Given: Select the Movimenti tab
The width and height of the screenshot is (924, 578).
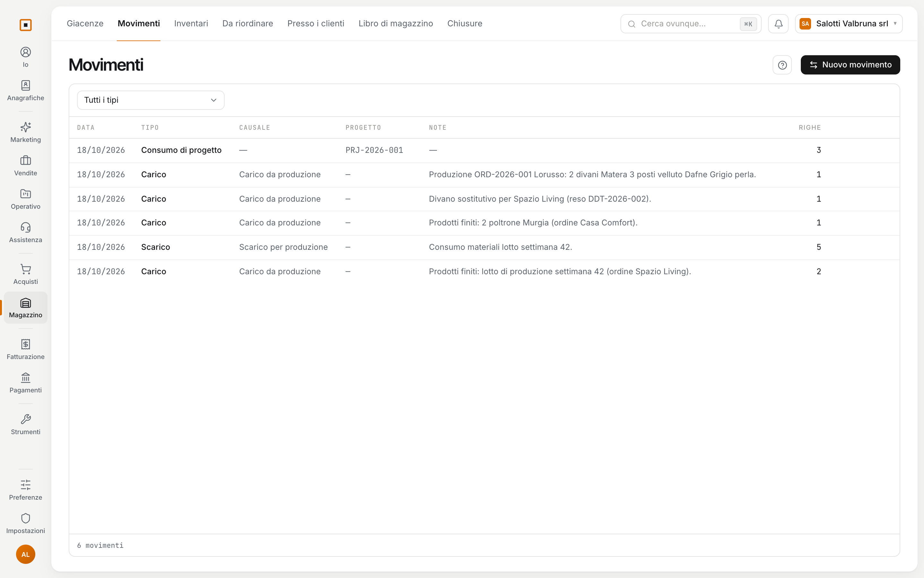Looking at the screenshot, I should coord(139,23).
